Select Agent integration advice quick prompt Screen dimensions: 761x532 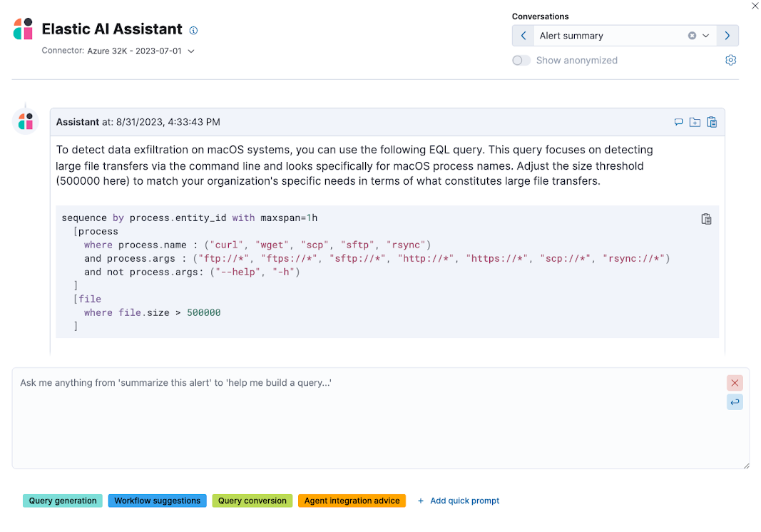click(x=352, y=501)
